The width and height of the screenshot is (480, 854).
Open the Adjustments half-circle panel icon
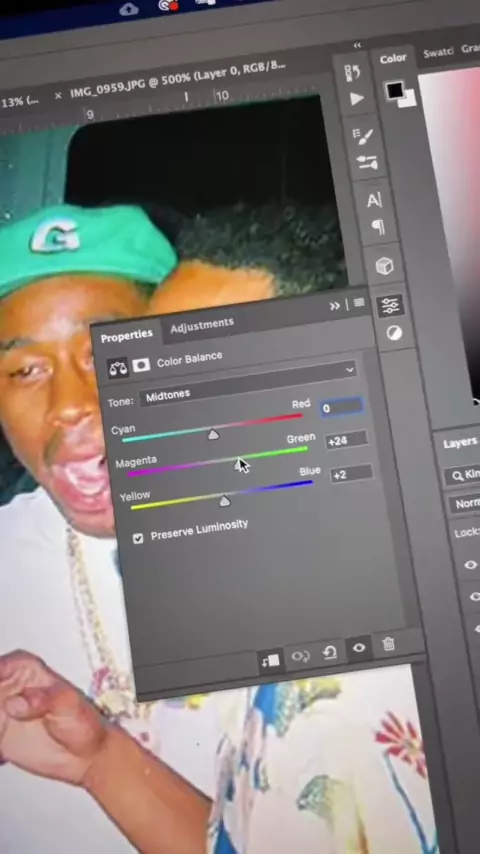point(394,333)
